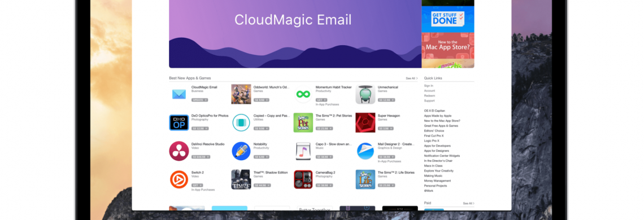
Task: Open the Support quick link
Action: coord(429,100)
